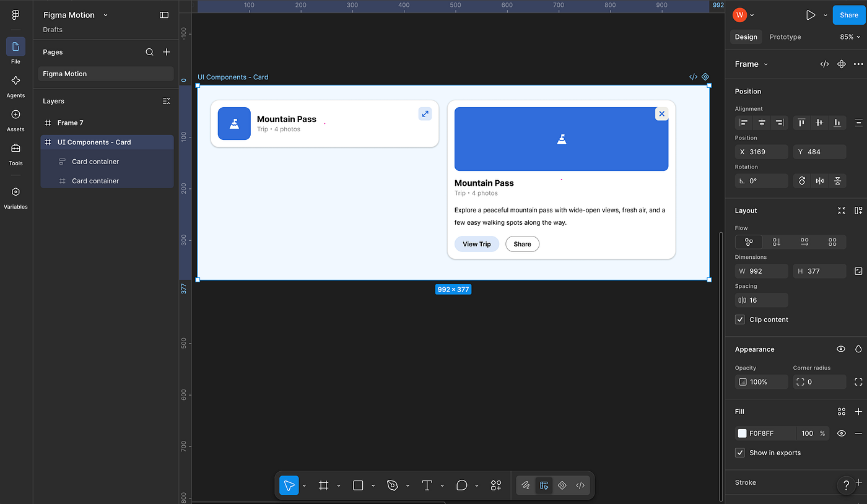Click View Trip button on card
The width and height of the screenshot is (867, 504).
[477, 244]
